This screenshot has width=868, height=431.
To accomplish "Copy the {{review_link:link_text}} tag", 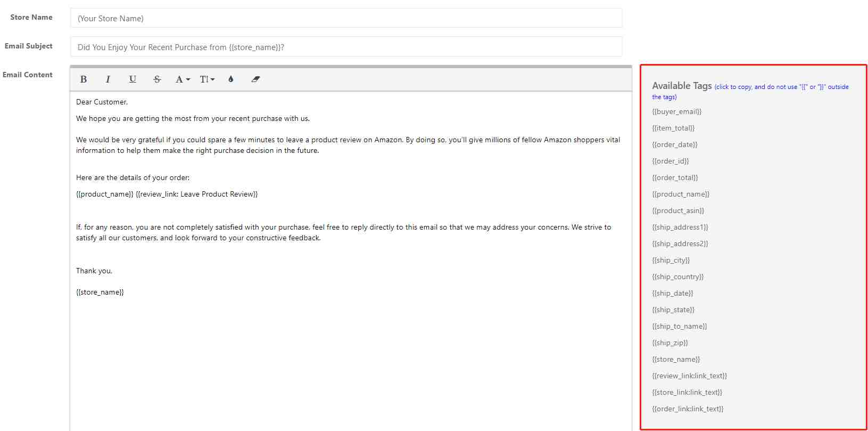I will (689, 376).
